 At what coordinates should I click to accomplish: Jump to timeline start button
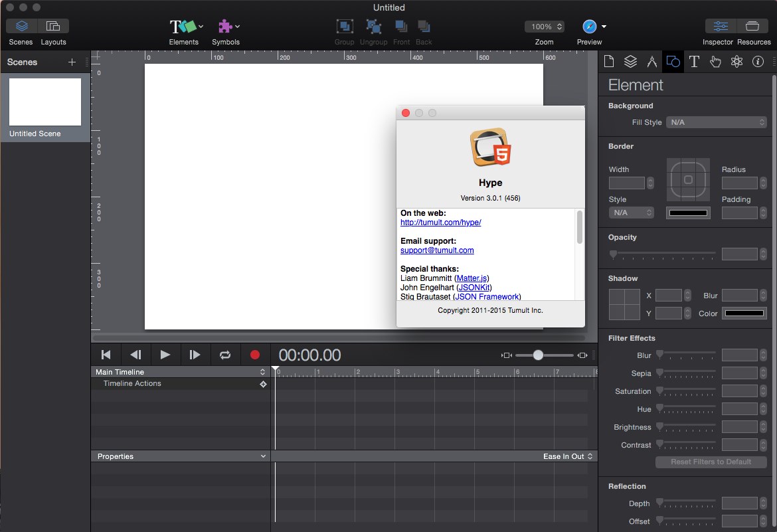[x=106, y=355]
